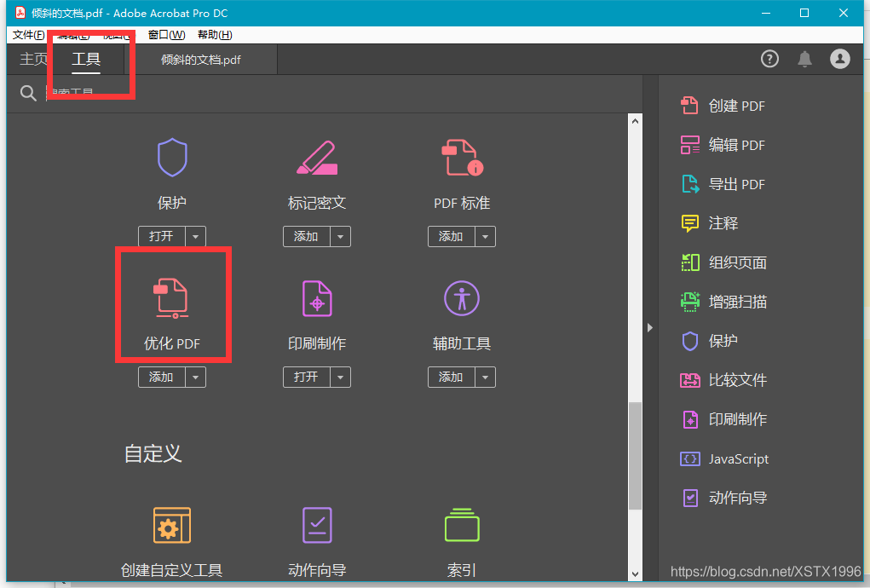Select 组织页面 in the right sidebar

coord(724,262)
